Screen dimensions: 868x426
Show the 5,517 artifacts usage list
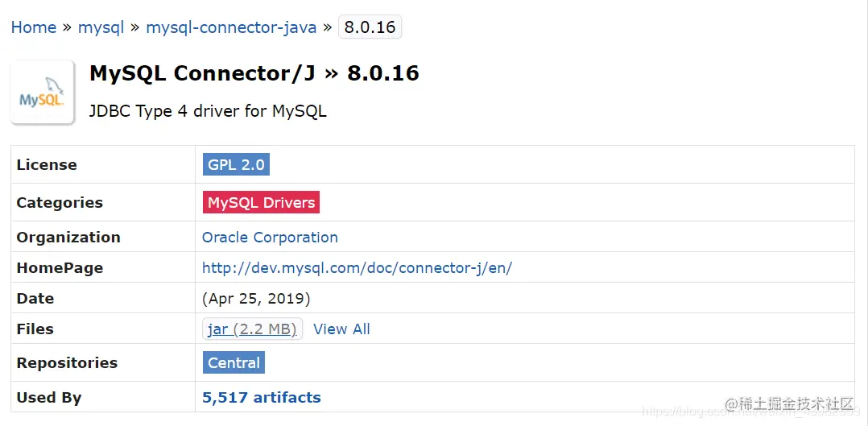[x=261, y=398]
